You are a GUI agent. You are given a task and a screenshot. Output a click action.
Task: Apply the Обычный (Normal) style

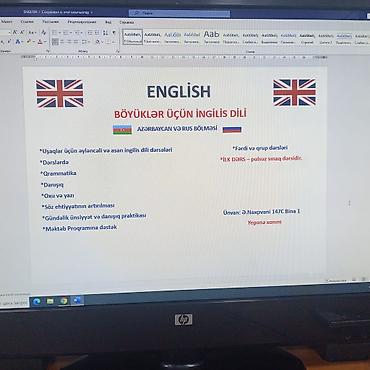[x=133, y=37]
